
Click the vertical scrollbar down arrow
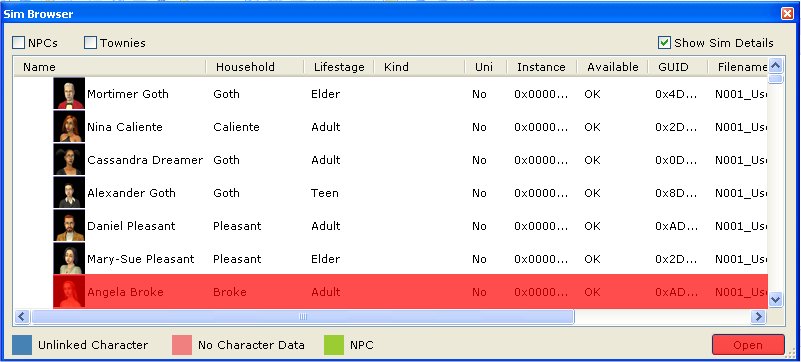775,300
